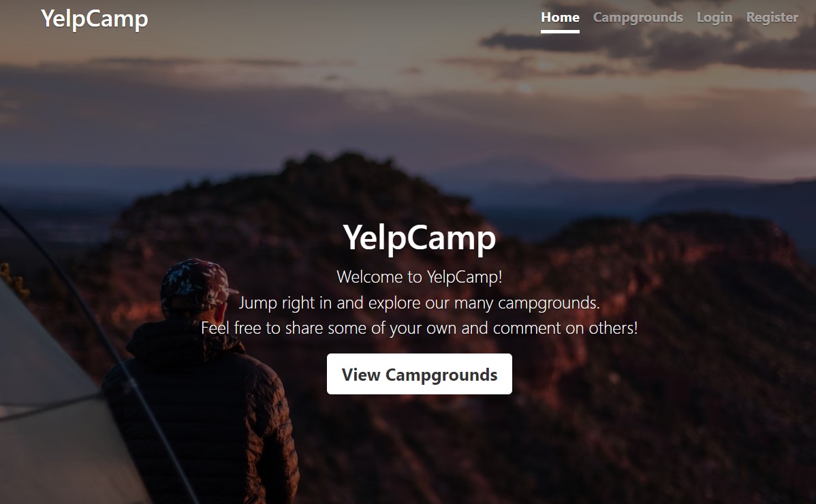This screenshot has height=504, width=816.
Task: Click the large centered YelpCamp heading
Action: (420, 238)
